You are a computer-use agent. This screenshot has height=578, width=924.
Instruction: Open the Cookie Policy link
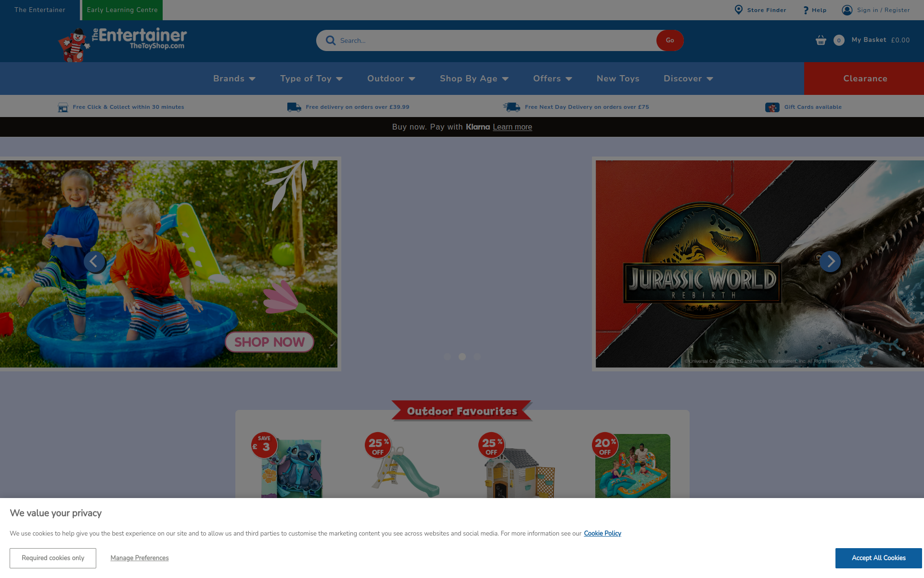603,533
